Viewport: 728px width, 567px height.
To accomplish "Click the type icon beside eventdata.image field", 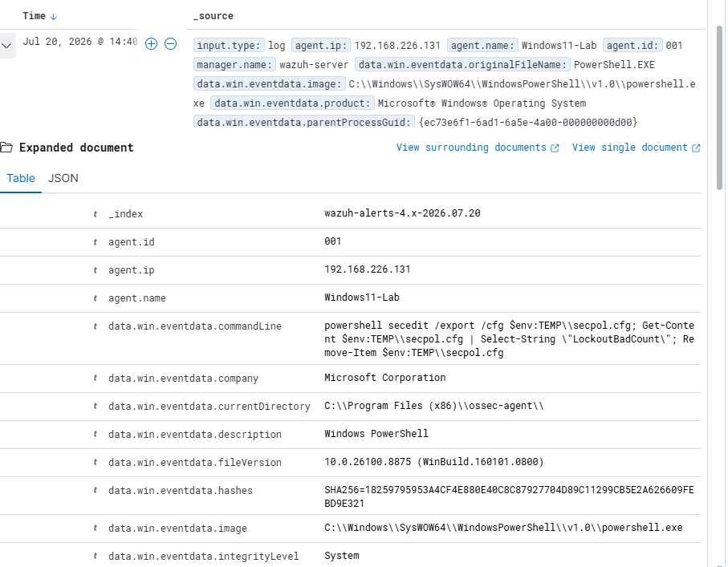I will point(96,528).
